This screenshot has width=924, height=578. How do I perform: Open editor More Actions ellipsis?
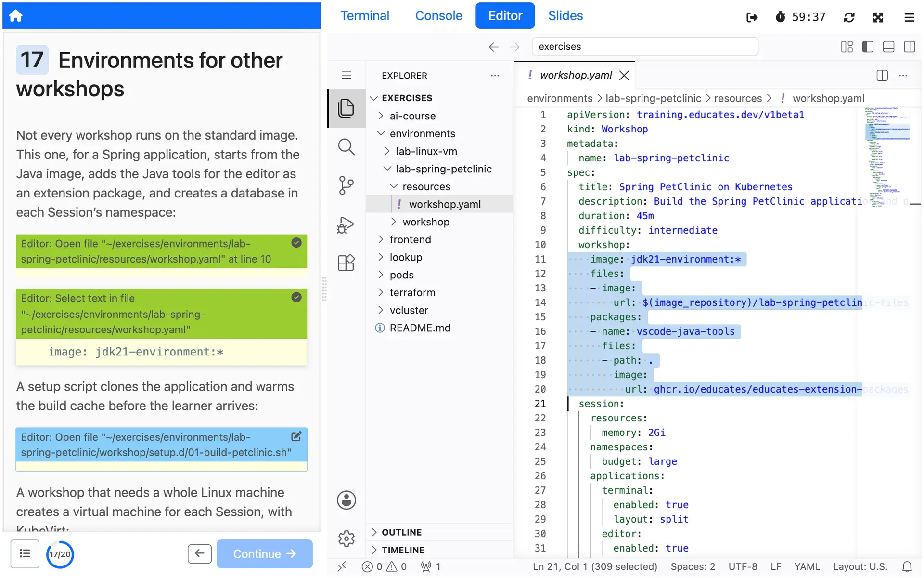click(903, 75)
